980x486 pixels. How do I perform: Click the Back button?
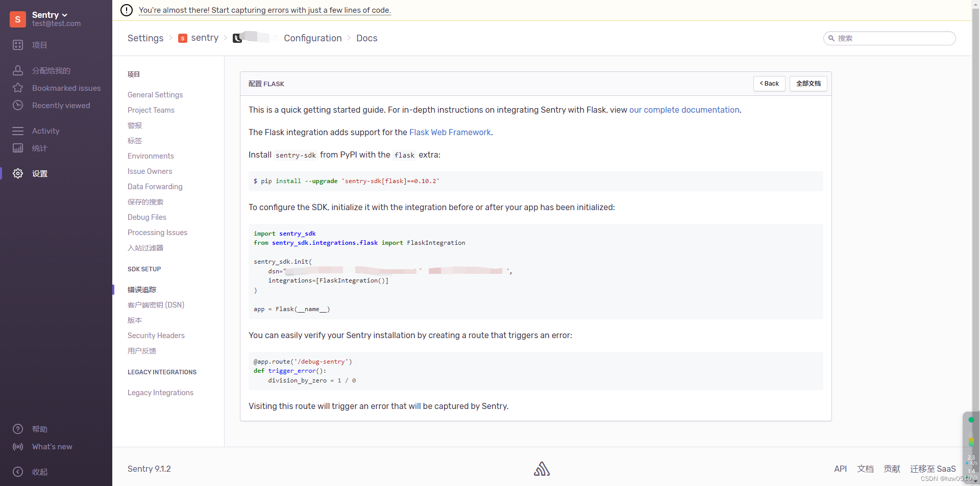click(x=769, y=84)
